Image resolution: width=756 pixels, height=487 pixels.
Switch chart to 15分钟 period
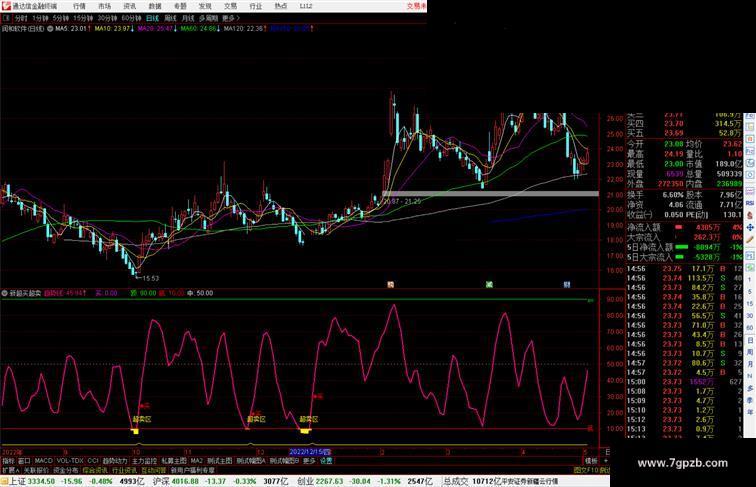[x=83, y=18]
